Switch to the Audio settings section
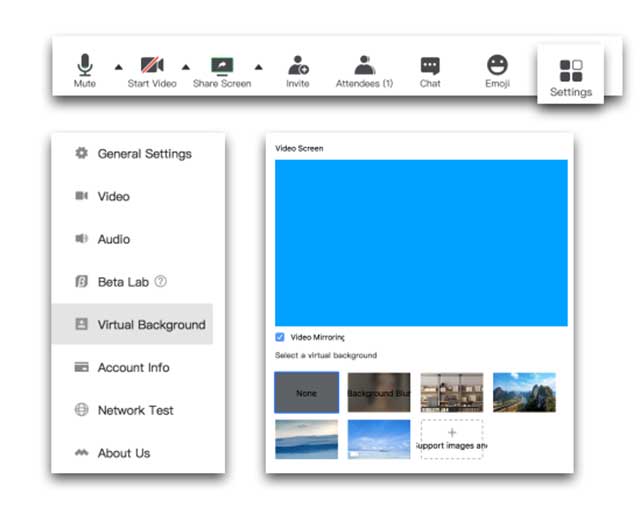The width and height of the screenshot is (640, 514). (113, 239)
